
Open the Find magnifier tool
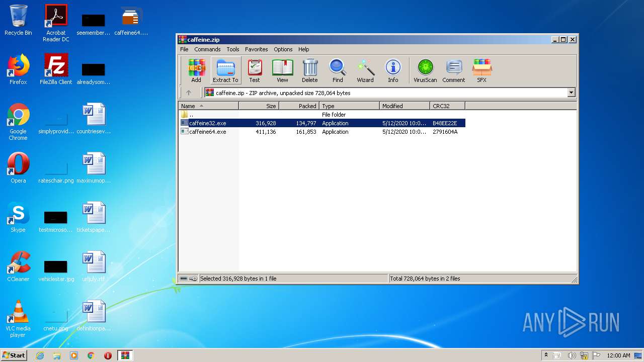point(338,70)
